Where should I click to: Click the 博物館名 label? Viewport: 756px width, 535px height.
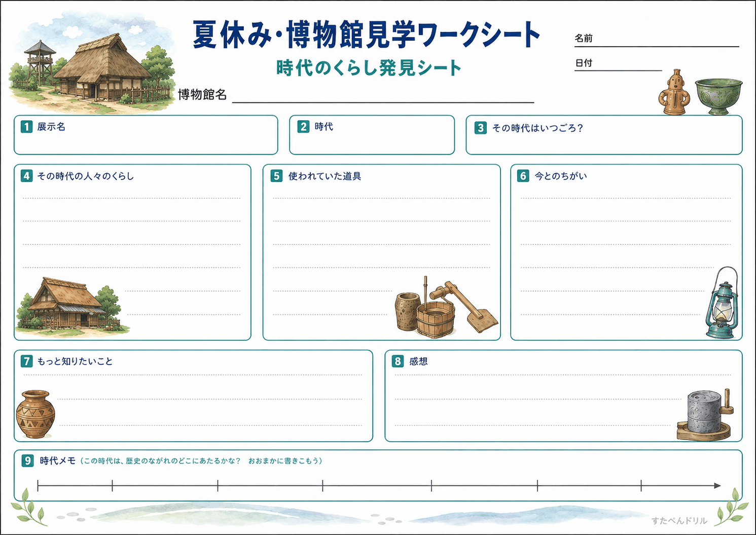click(202, 94)
